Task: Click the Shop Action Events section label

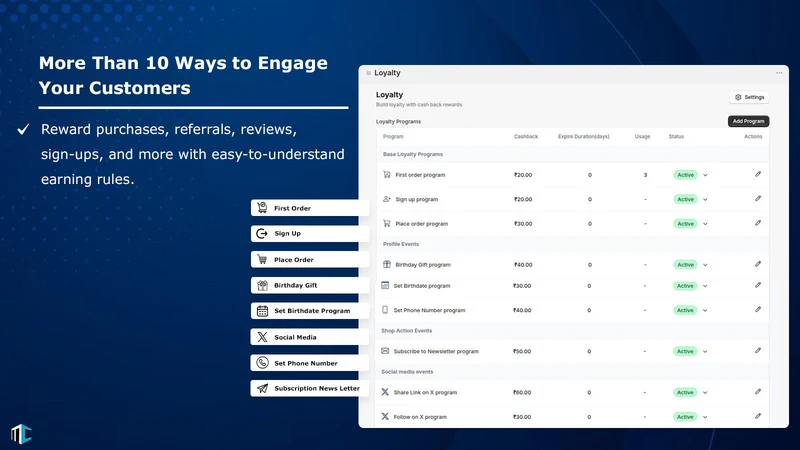Action: (406, 331)
